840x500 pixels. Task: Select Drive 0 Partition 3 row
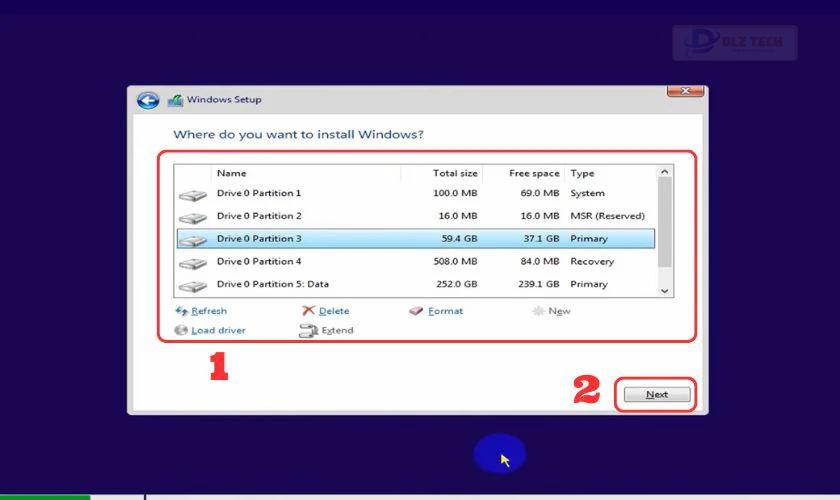pos(416,238)
